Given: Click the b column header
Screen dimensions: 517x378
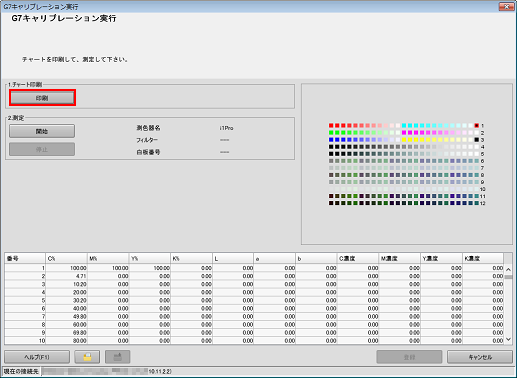Looking at the screenshot, I should point(316,258).
